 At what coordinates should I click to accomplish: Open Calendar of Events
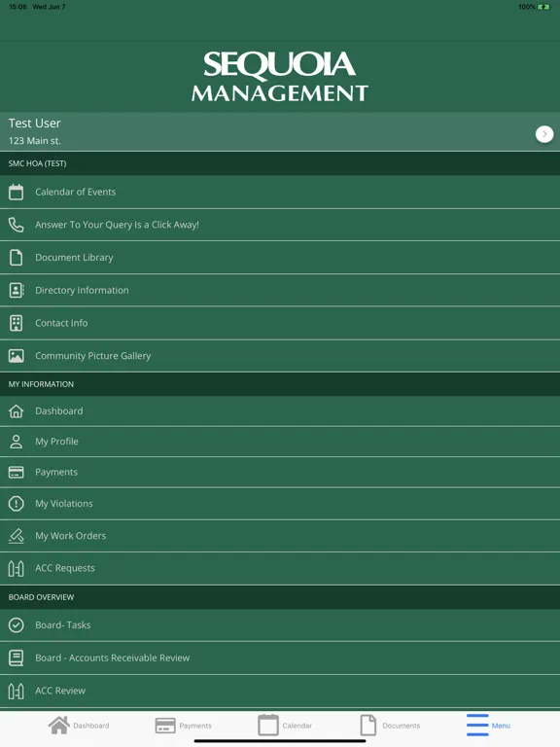(x=280, y=192)
